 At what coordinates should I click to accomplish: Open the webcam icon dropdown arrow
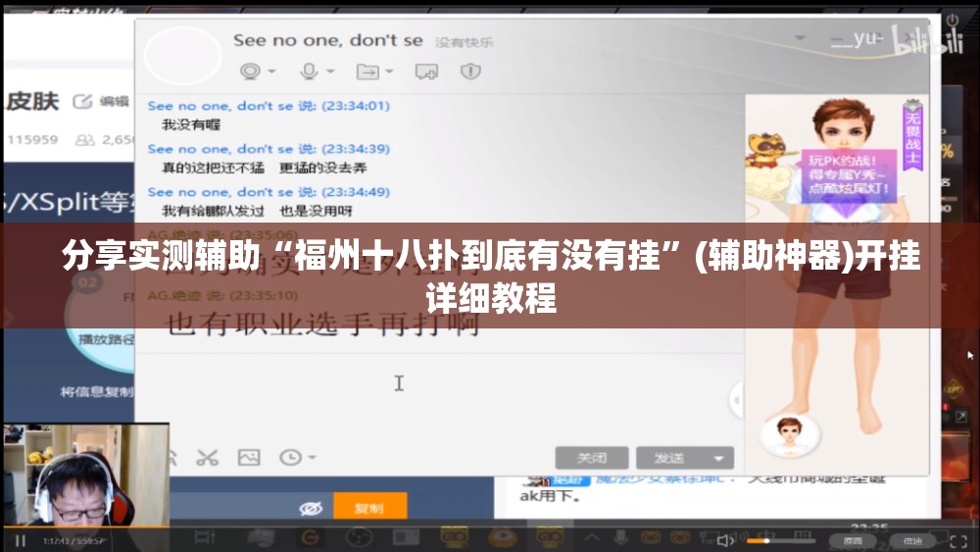[x=271, y=72]
